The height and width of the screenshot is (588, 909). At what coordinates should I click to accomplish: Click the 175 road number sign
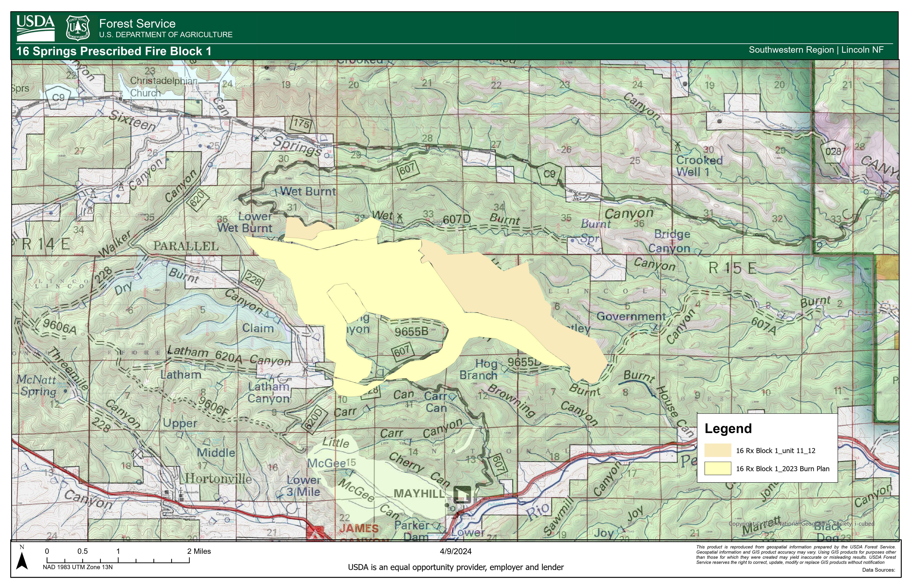[301, 124]
